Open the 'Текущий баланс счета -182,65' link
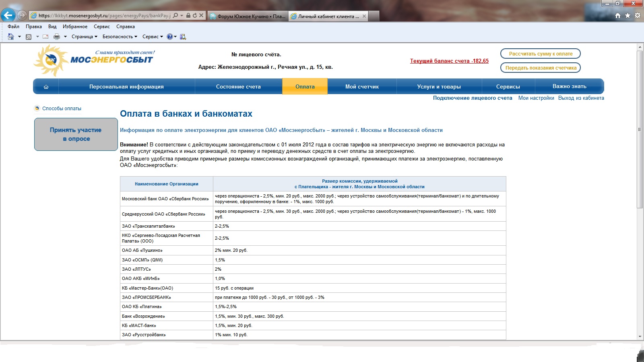Viewport: 644px width, 362px height. (449, 61)
